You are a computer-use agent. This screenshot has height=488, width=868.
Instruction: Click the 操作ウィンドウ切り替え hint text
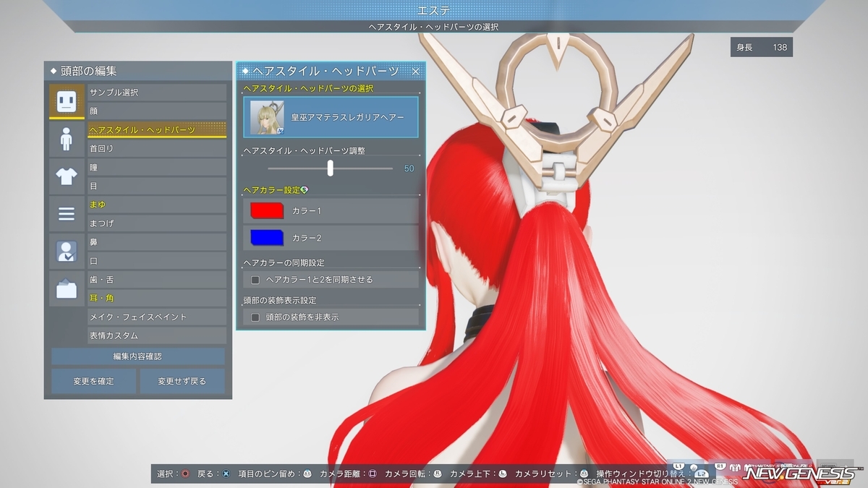tap(640, 474)
